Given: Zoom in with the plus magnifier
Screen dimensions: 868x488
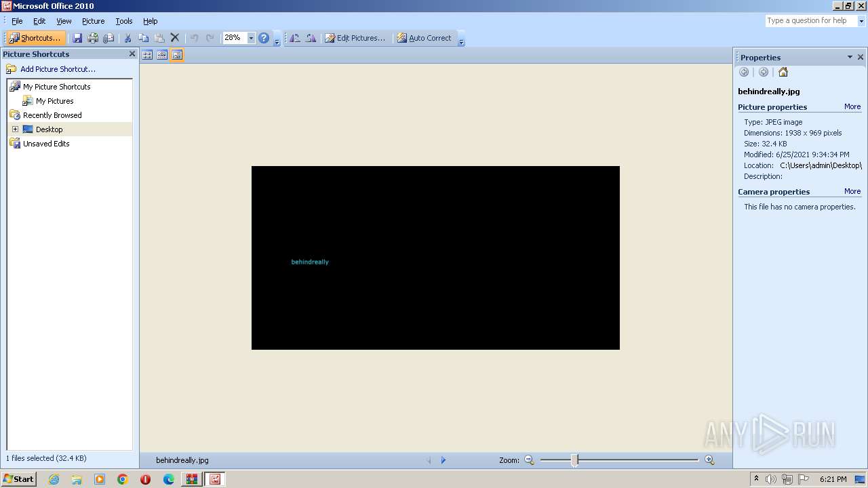Looking at the screenshot, I should (709, 460).
